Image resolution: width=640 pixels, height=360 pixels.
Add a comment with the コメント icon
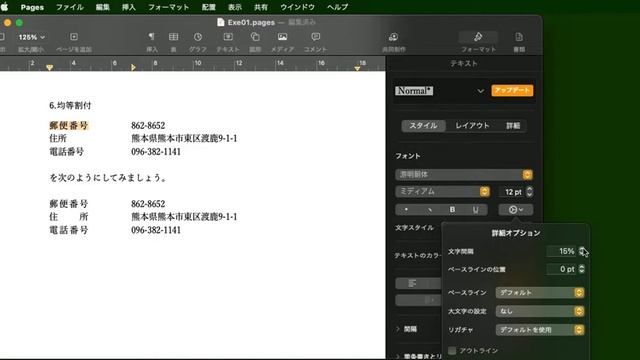click(316, 37)
